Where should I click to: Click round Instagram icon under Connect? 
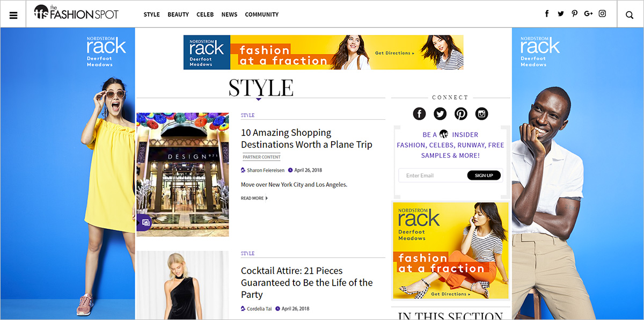point(482,114)
